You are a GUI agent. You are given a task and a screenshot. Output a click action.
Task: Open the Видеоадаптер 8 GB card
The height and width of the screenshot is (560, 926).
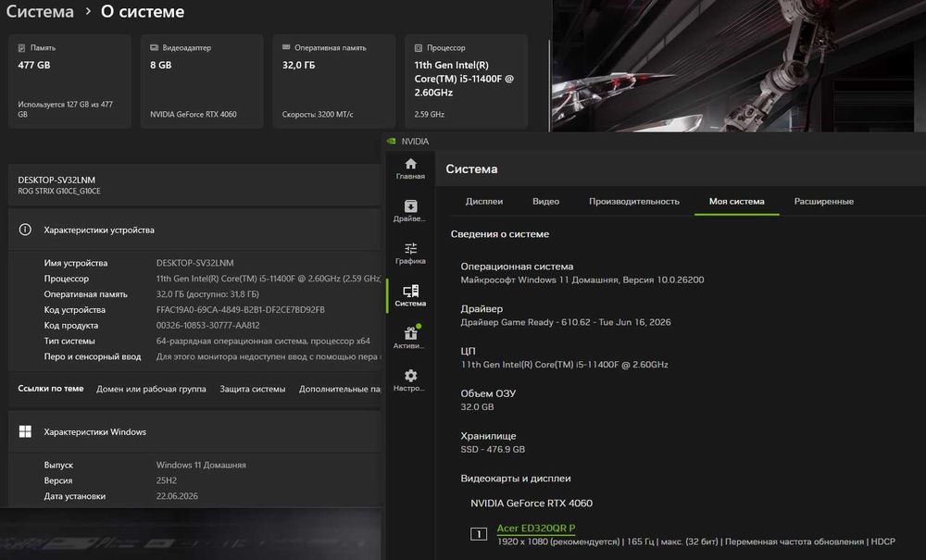pos(202,81)
